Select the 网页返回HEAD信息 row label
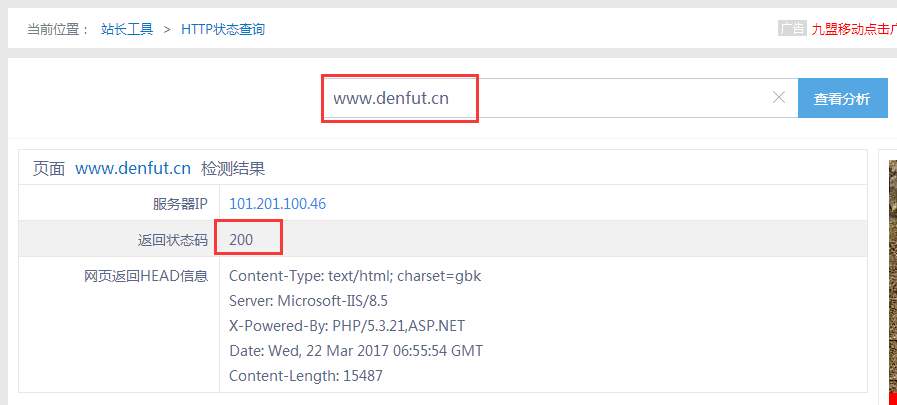This screenshot has height=405, width=897. 146,276
